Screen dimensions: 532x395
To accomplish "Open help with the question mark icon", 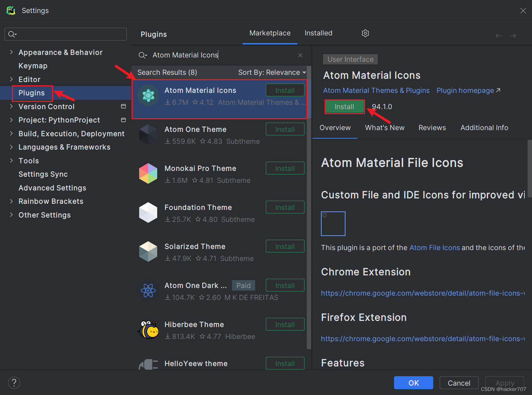I will tap(14, 383).
